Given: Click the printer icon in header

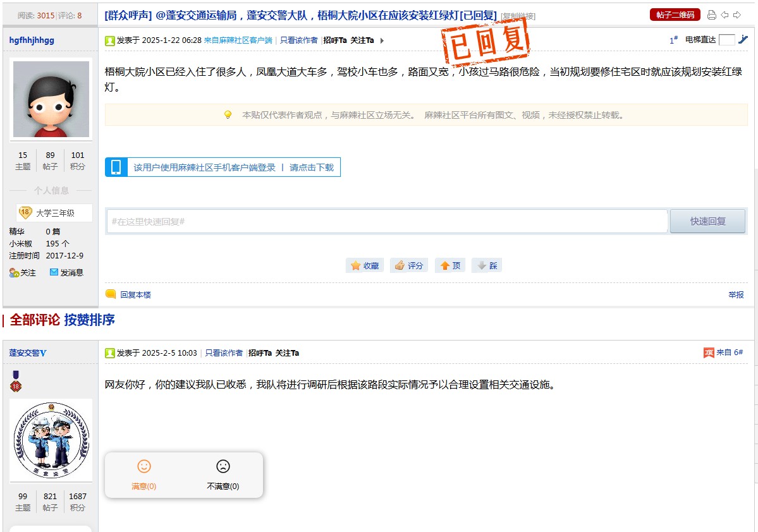Looking at the screenshot, I should (711, 15).
